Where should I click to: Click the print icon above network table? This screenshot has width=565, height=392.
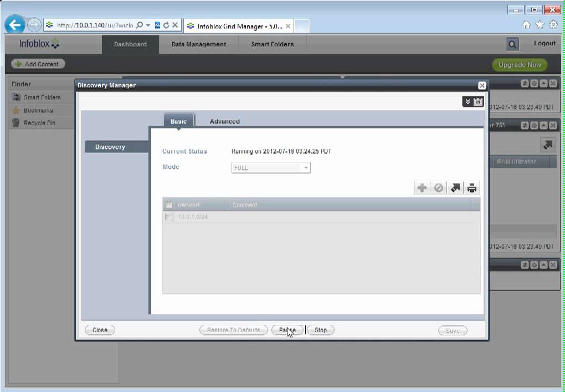[472, 188]
